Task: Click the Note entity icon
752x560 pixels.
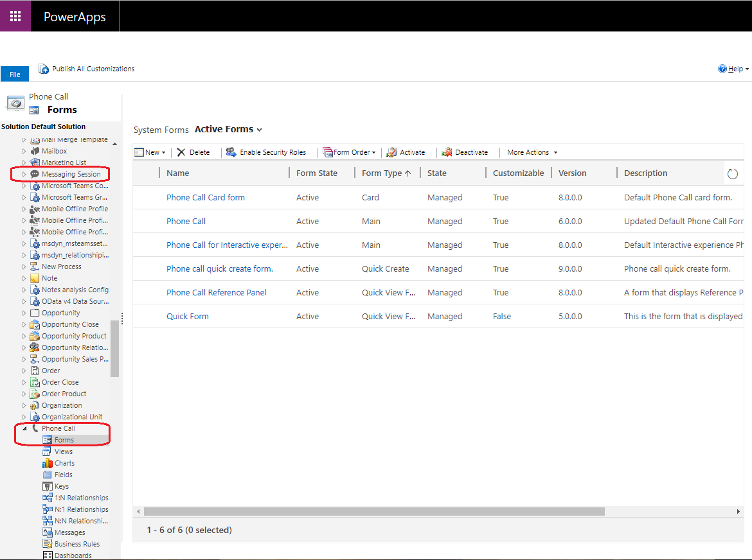Action: tap(35, 278)
